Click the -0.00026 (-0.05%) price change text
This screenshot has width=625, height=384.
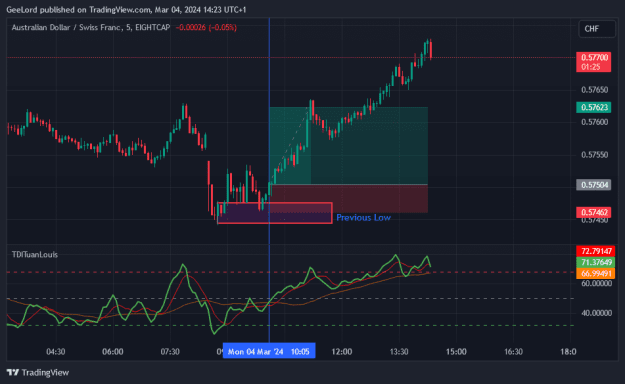(206, 28)
